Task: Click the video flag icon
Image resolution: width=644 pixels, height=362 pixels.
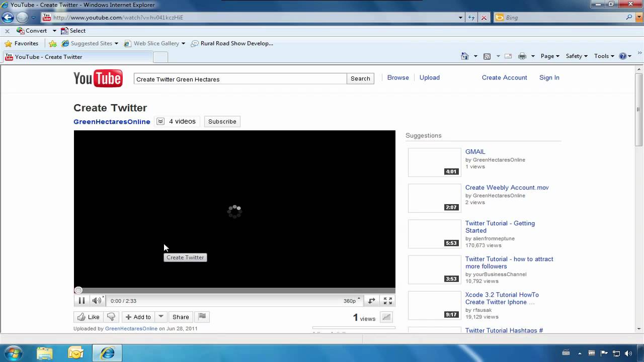Action: (x=202, y=317)
